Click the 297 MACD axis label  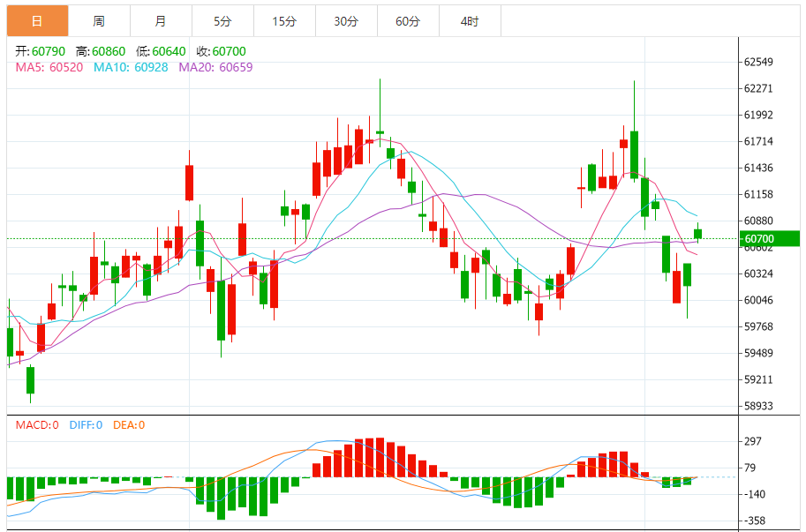(753, 442)
